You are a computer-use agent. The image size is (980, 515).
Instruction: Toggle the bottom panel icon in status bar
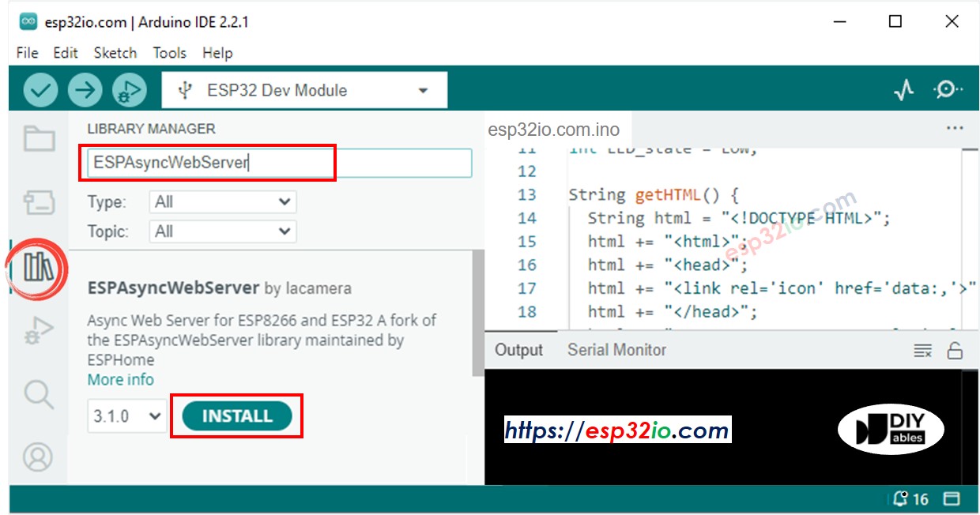952,499
